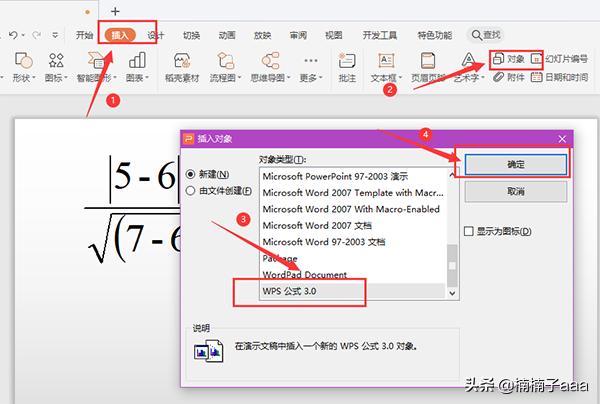Select the Package list entry
This screenshot has height=404, width=600.
352,259
